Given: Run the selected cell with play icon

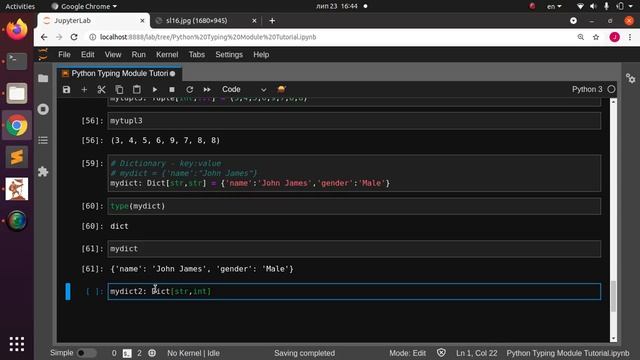Looking at the screenshot, I should click(155, 89).
